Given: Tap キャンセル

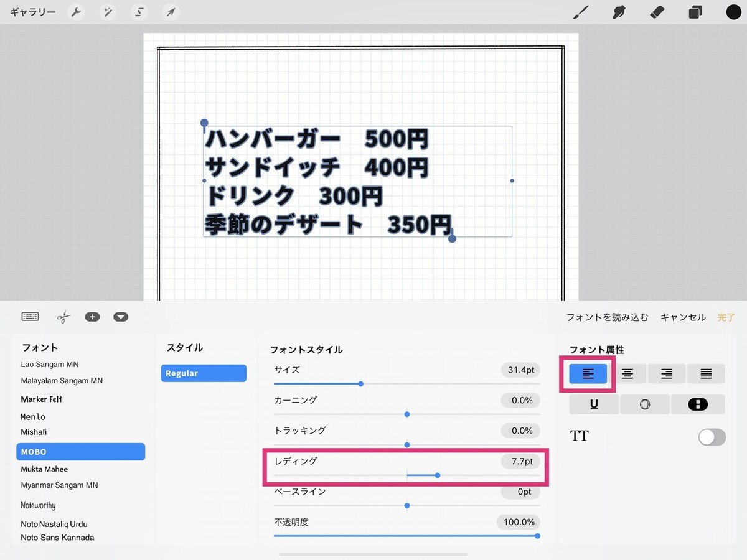Looking at the screenshot, I should [683, 317].
